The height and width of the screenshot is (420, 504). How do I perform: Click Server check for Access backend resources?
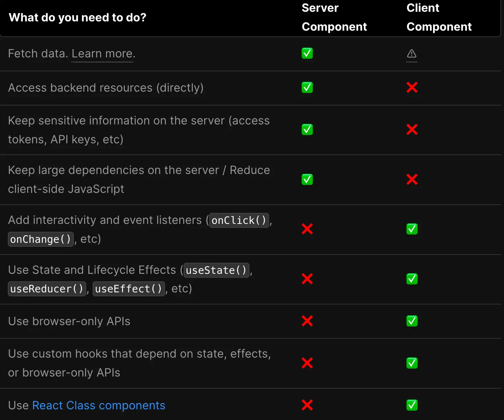307,88
